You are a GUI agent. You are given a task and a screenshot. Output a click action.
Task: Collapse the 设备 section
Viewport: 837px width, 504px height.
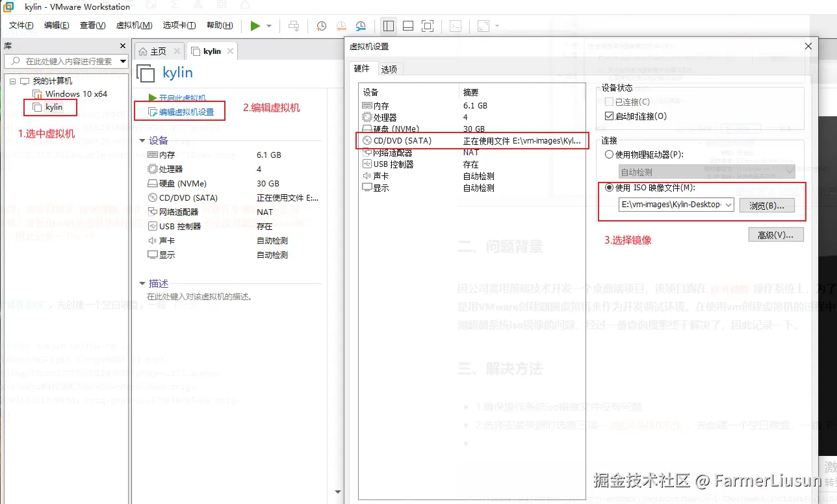click(x=142, y=140)
